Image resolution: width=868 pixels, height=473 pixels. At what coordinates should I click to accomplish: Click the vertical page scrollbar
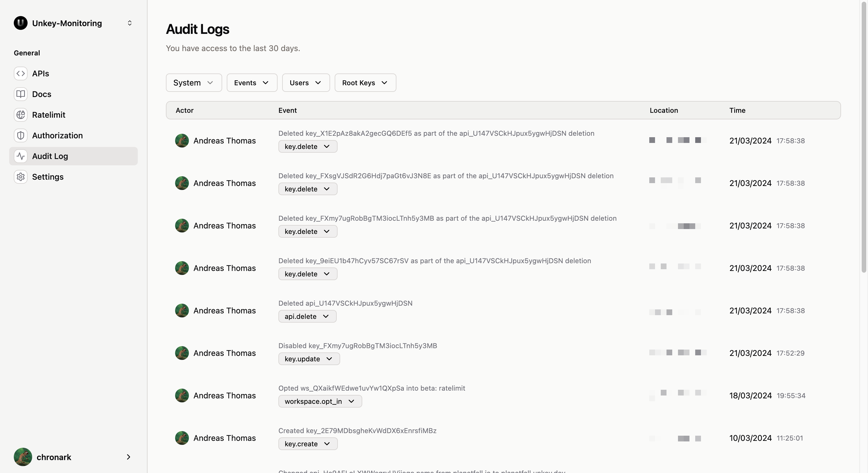pos(863,136)
